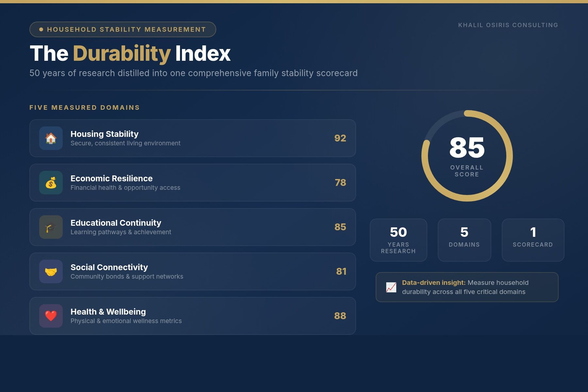Image resolution: width=588 pixels, height=392 pixels.
Task: Select the handshake Social Connectivity icon
Action: pos(51,271)
